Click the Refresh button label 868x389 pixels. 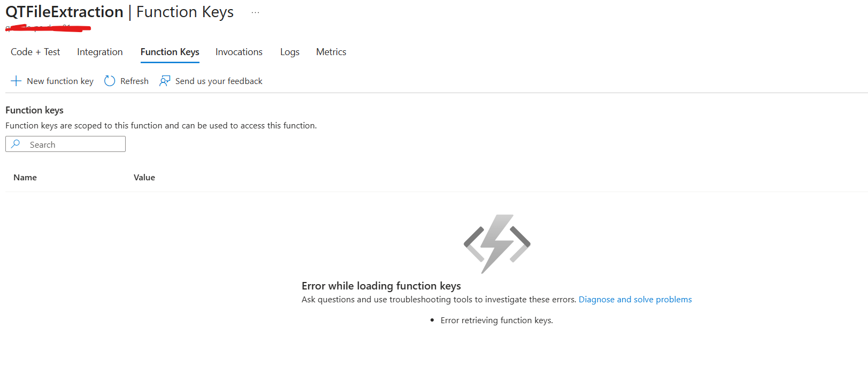pyautogui.click(x=134, y=81)
